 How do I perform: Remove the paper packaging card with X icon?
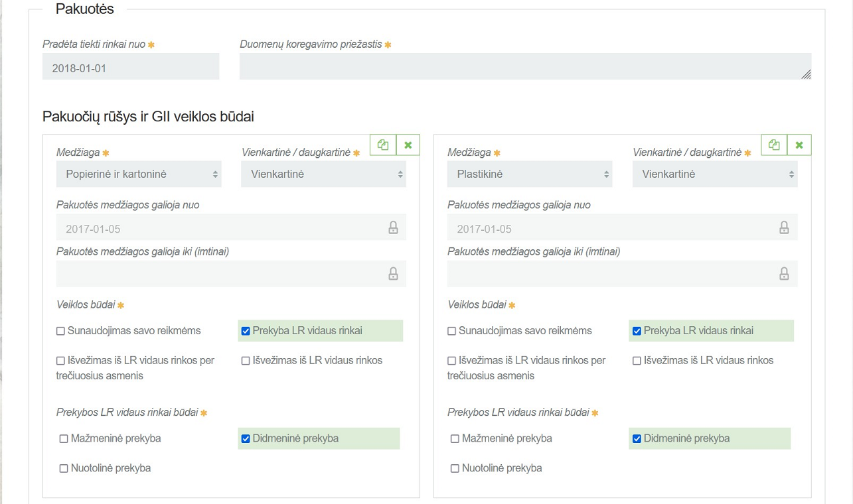408,145
